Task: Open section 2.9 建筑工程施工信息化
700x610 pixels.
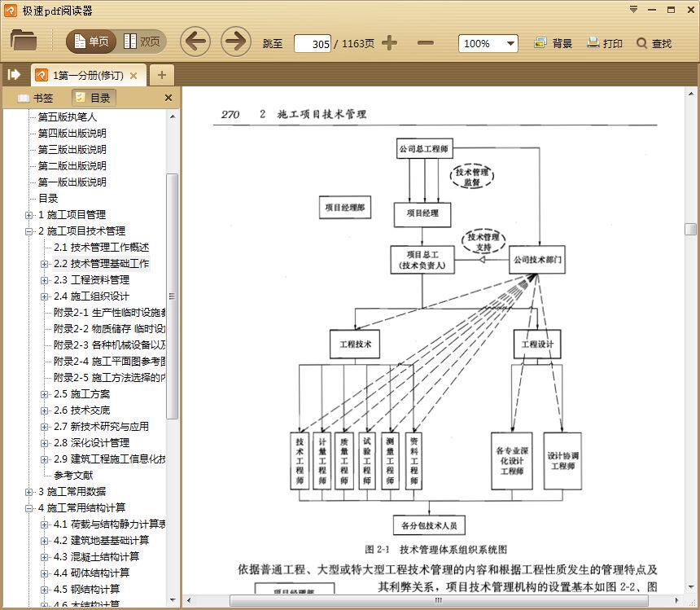Action: [x=109, y=459]
